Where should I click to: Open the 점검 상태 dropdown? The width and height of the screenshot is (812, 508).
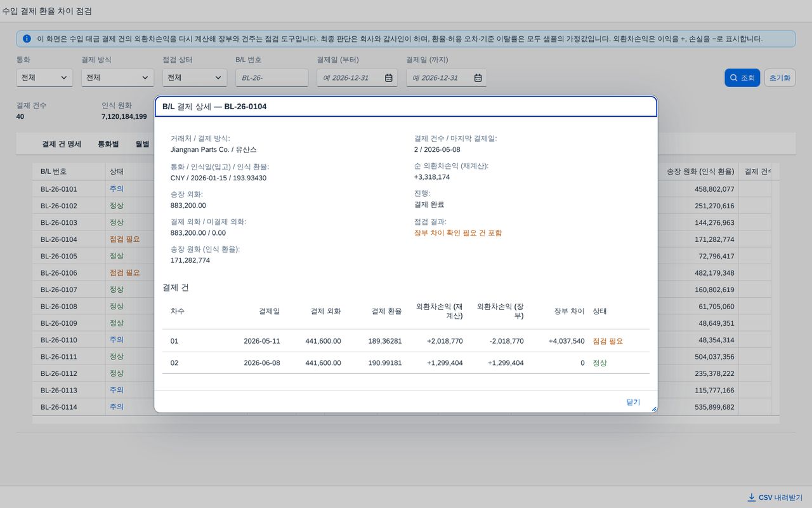pos(195,77)
